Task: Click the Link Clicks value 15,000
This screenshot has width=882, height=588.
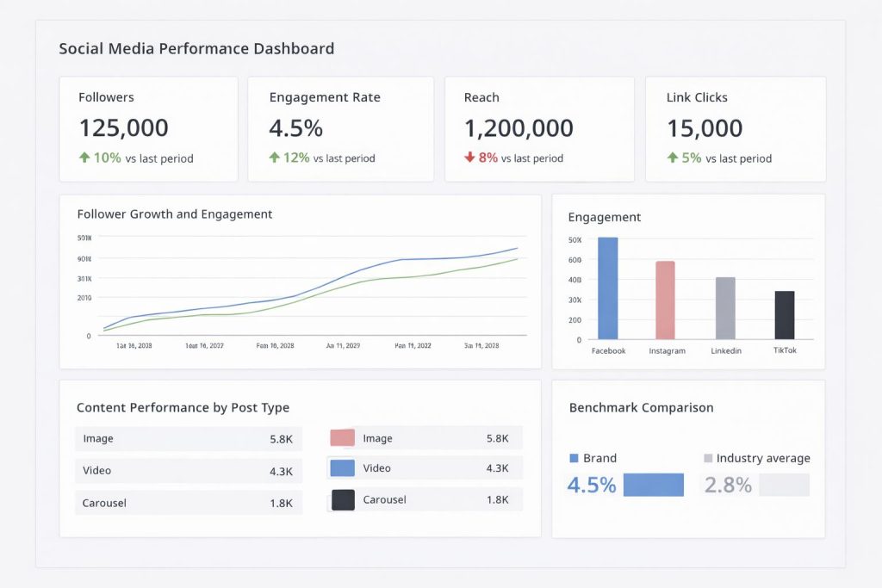Action: click(705, 128)
